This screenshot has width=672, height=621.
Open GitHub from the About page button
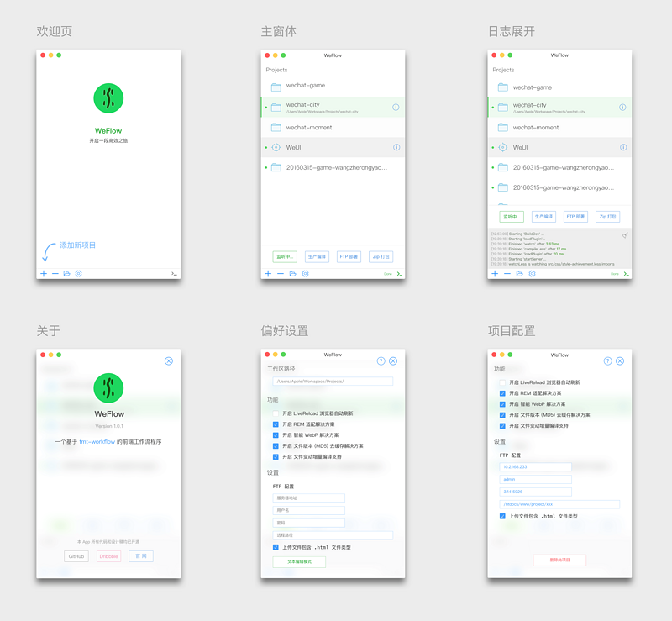tap(76, 555)
